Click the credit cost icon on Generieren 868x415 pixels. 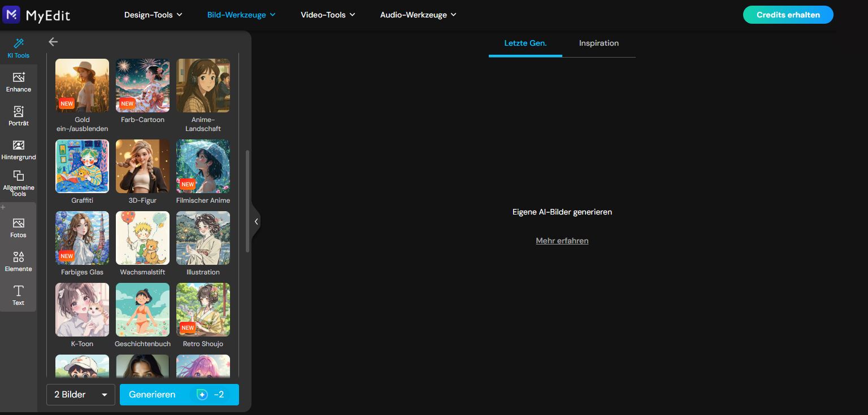coord(202,395)
